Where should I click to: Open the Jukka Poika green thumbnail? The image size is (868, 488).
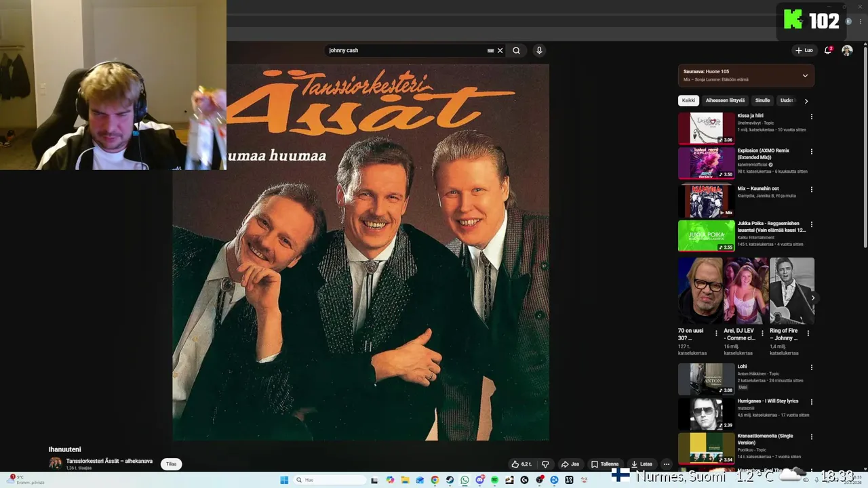[x=707, y=235]
